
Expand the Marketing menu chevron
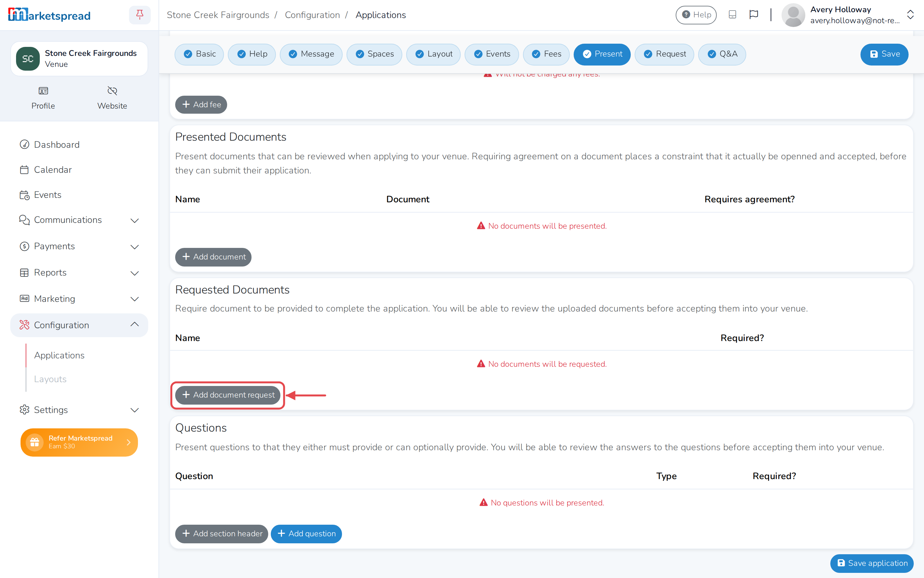134,299
